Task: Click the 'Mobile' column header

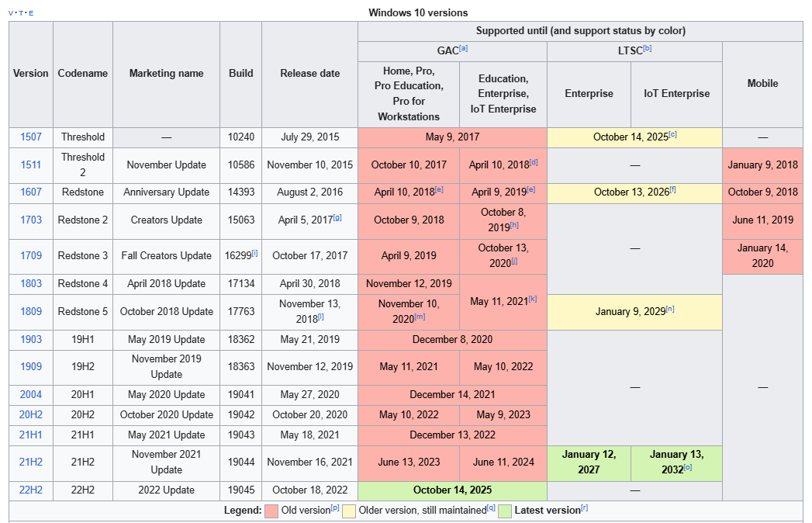Action: [x=762, y=84]
